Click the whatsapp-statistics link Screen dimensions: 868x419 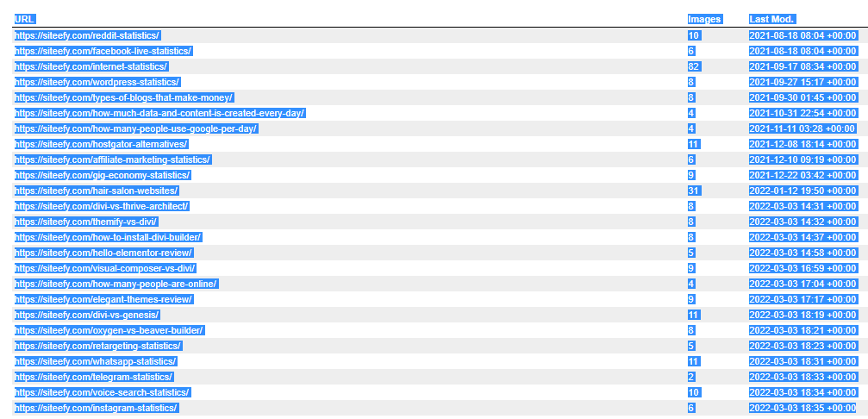tap(96, 361)
